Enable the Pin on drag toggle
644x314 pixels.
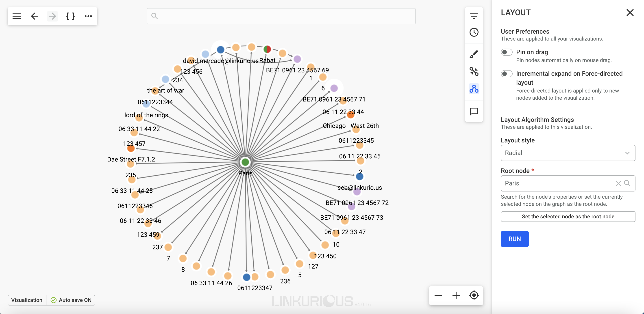pos(507,52)
